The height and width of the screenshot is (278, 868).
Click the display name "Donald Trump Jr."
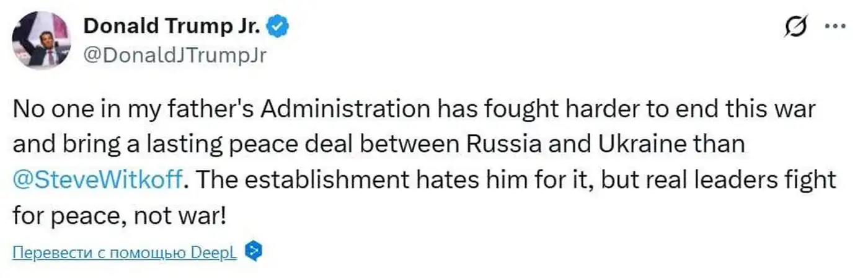[x=171, y=26]
